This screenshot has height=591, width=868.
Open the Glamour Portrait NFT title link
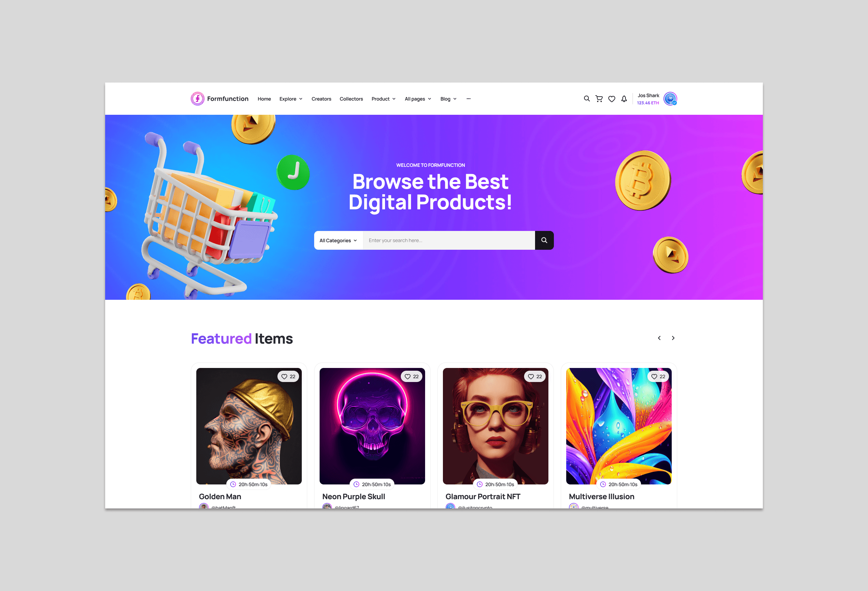point(483,496)
